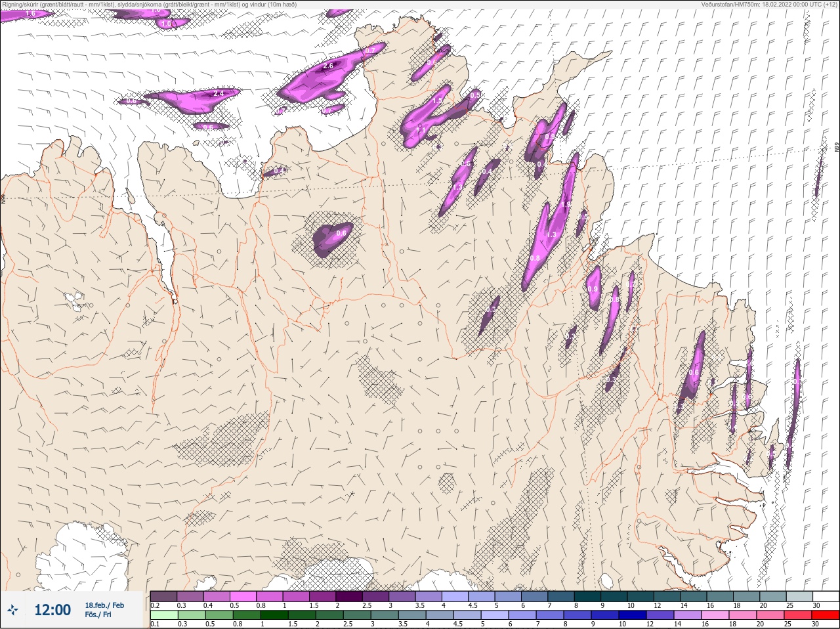The height and width of the screenshot is (629, 840).
Task: Select upper legend pink swatch between 0.5 and 0.8
Action: (243, 596)
